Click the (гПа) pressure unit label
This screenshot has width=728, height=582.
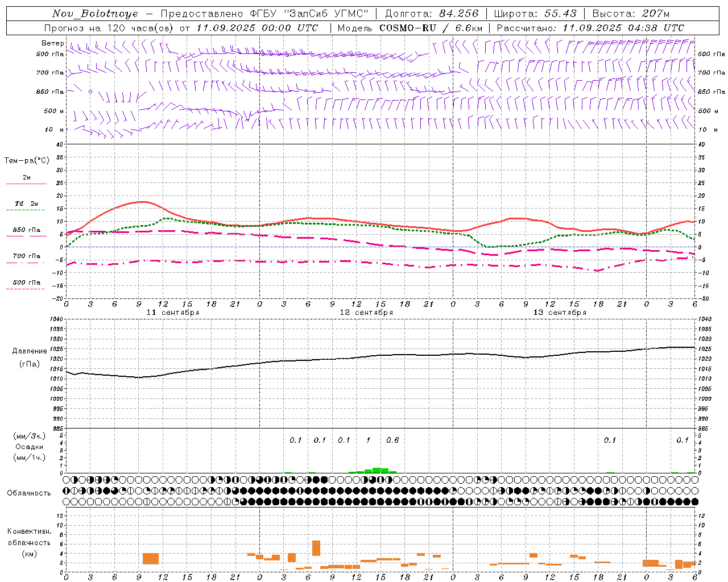(x=30, y=364)
